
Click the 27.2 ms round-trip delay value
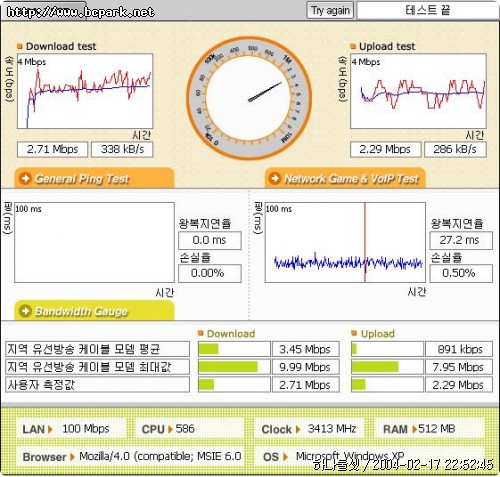[461, 240]
